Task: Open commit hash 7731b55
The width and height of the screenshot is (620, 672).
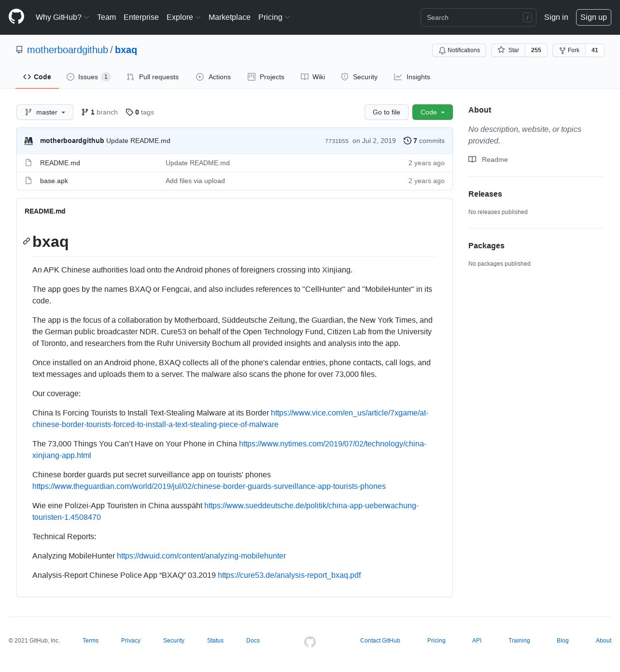Action: coord(337,141)
